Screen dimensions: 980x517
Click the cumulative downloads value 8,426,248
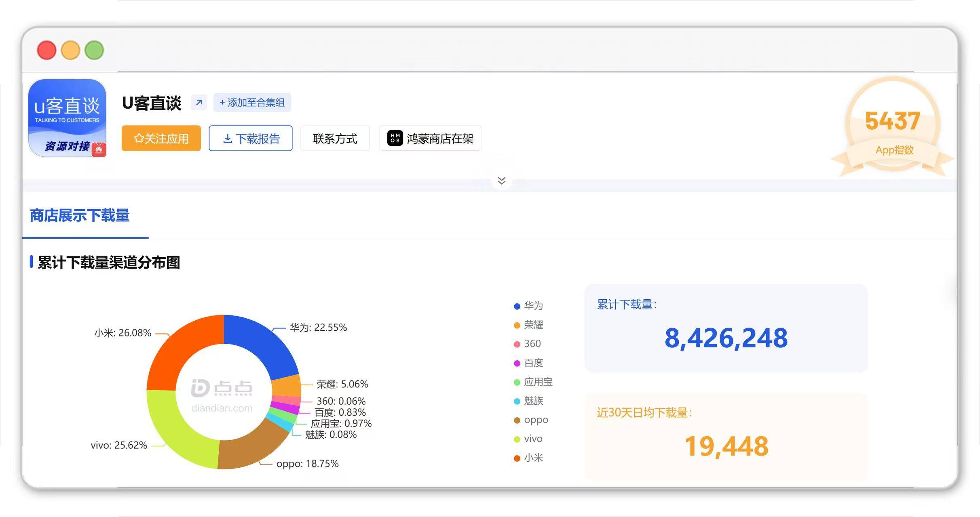pyautogui.click(x=726, y=338)
